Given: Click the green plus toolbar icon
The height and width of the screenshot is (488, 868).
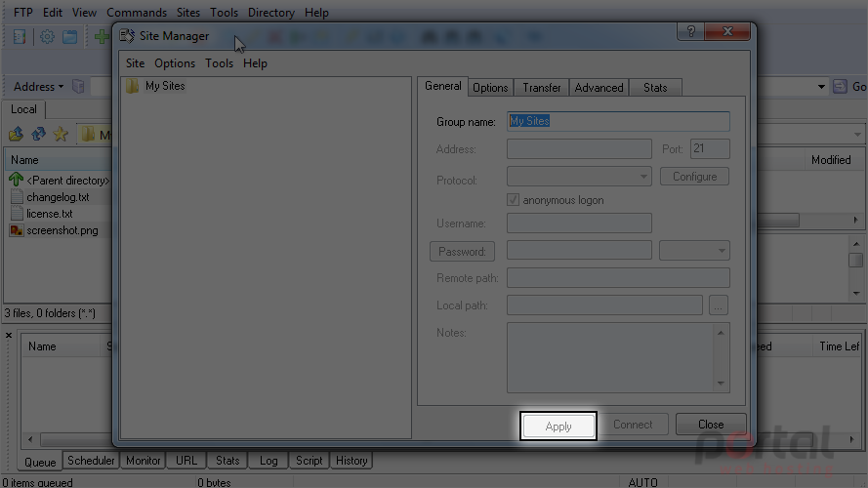Looking at the screenshot, I should [x=103, y=37].
